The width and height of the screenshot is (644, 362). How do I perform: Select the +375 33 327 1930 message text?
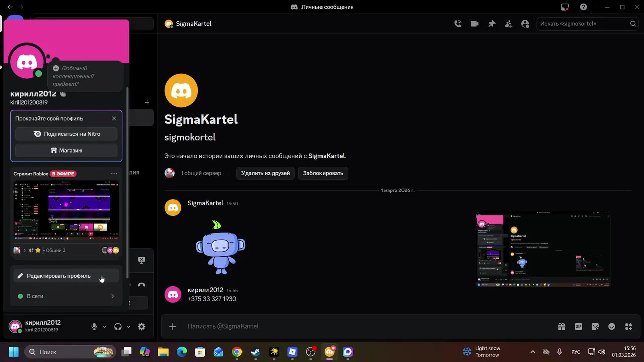tap(212, 299)
